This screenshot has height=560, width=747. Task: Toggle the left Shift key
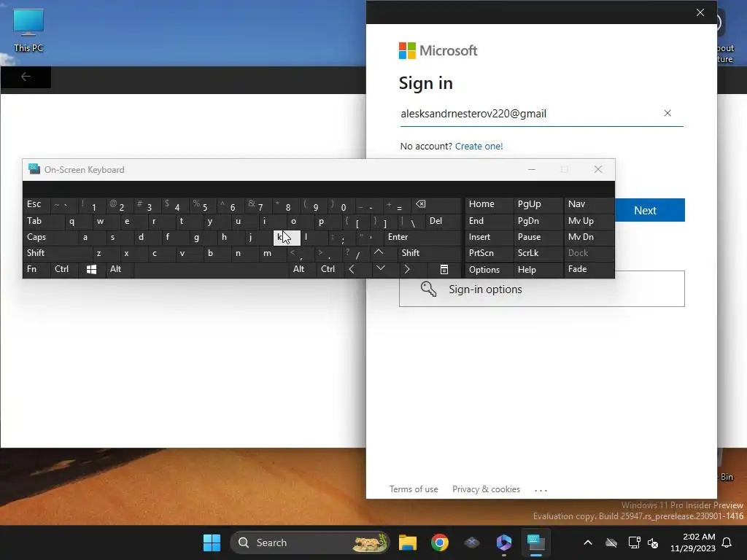click(57, 253)
